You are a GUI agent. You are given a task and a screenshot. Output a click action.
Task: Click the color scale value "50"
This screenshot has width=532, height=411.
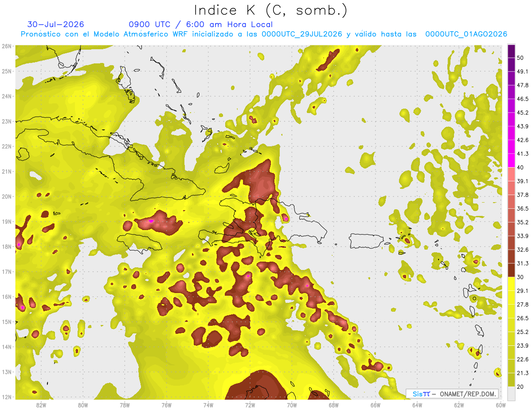520,58
